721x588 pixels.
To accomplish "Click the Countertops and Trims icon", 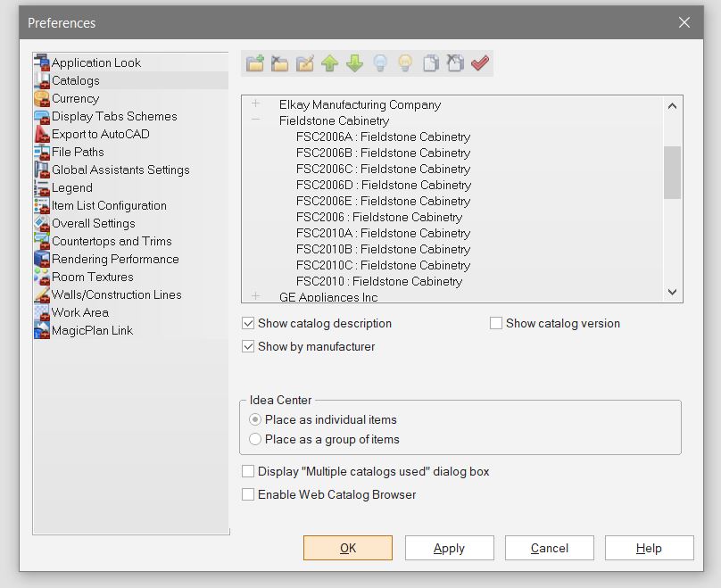I will pyautogui.click(x=42, y=241).
